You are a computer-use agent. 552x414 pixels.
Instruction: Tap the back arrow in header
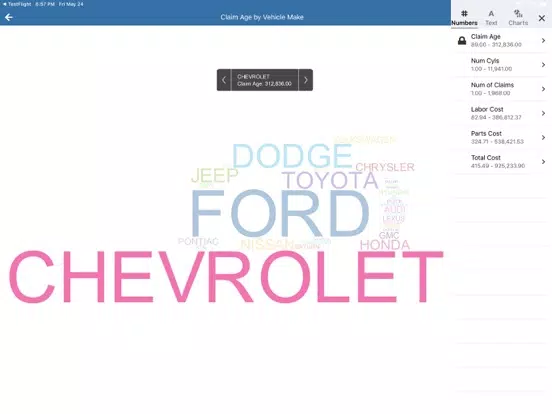[9, 17]
